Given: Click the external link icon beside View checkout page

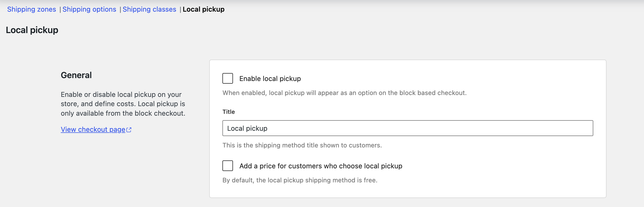Looking at the screenshot, I should click(x=129, y=129).
